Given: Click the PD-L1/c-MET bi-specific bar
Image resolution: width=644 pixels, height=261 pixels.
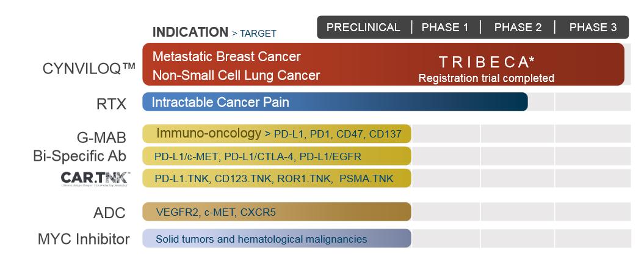Looking at the screenshot, I should pos(277,156).
